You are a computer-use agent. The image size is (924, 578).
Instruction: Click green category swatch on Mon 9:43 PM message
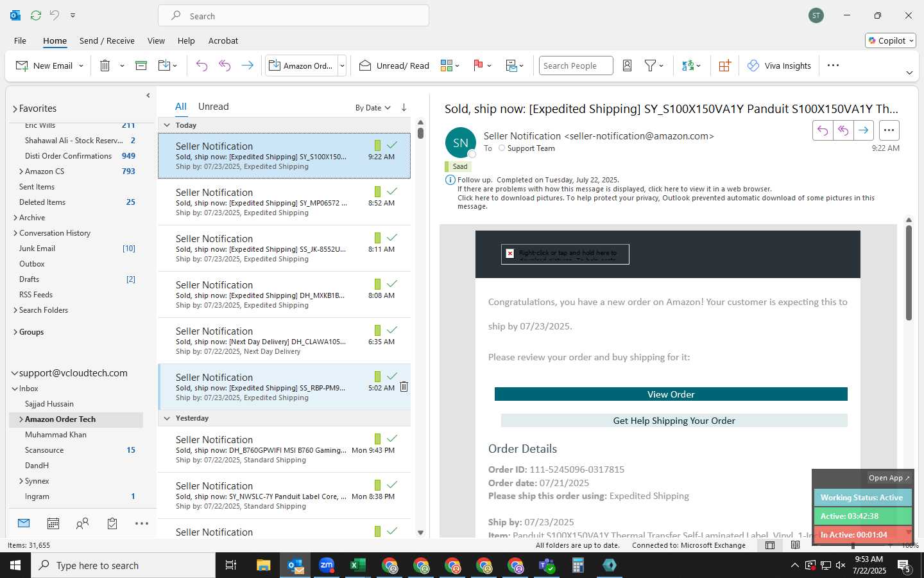(x=377, y=439)
